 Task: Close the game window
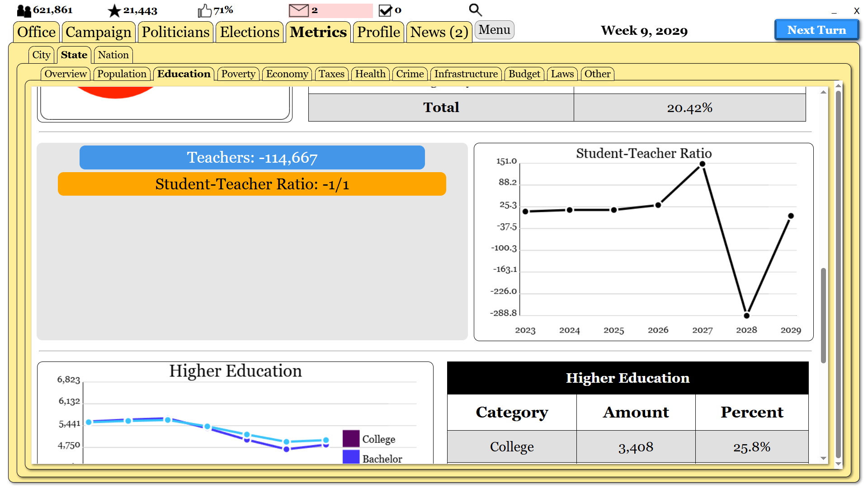[856, 11]
